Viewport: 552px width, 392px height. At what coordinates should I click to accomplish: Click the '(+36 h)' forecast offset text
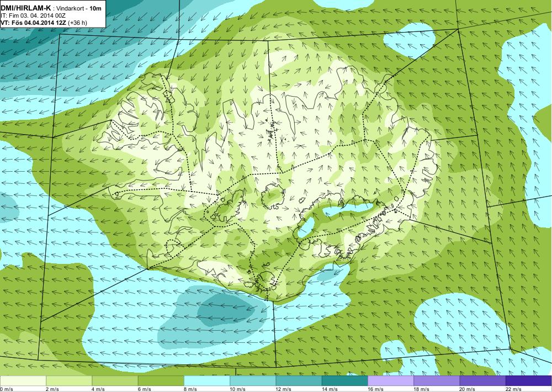(x=77, y=23)
